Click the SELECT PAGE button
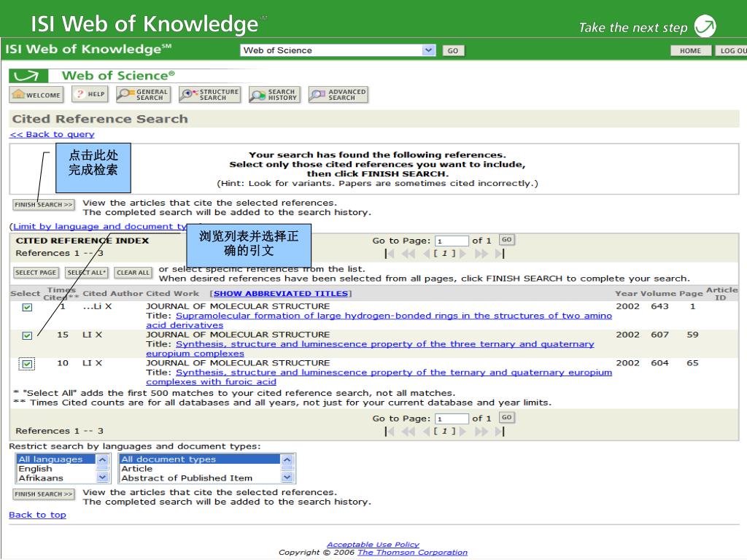The height and width of the screenshot is (560, 747). (36, 273)
